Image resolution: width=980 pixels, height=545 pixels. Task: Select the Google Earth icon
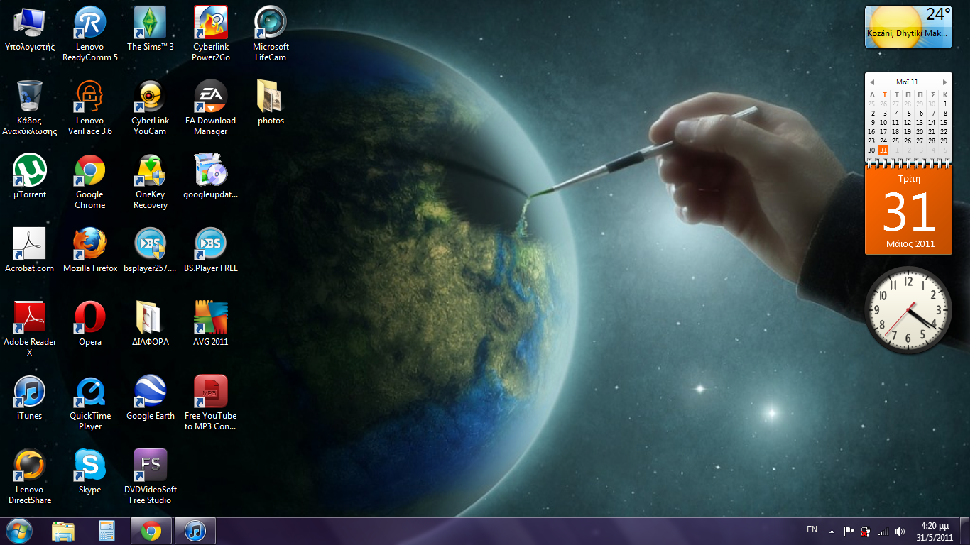pos(151,398)
